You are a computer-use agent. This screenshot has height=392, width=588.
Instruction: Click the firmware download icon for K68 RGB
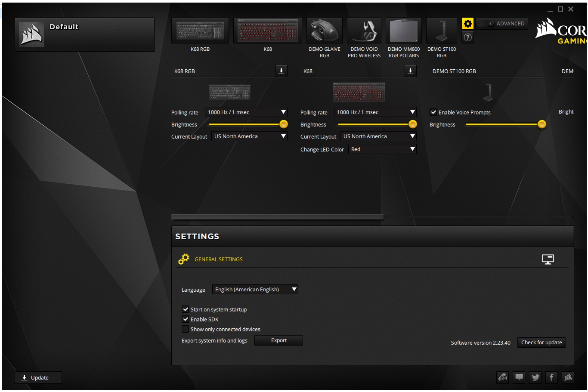pyautogui.click(x=282, y=71)
